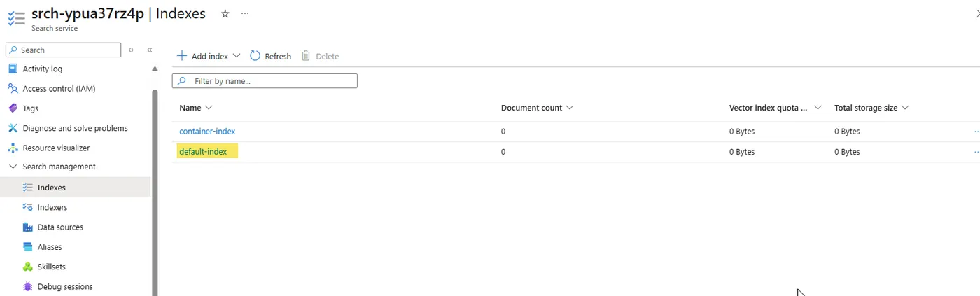Image resolution: width=980 pixels, height=296 pixels.
Task: Click the Filter by name input field
Action: click(x=265, y=81)
